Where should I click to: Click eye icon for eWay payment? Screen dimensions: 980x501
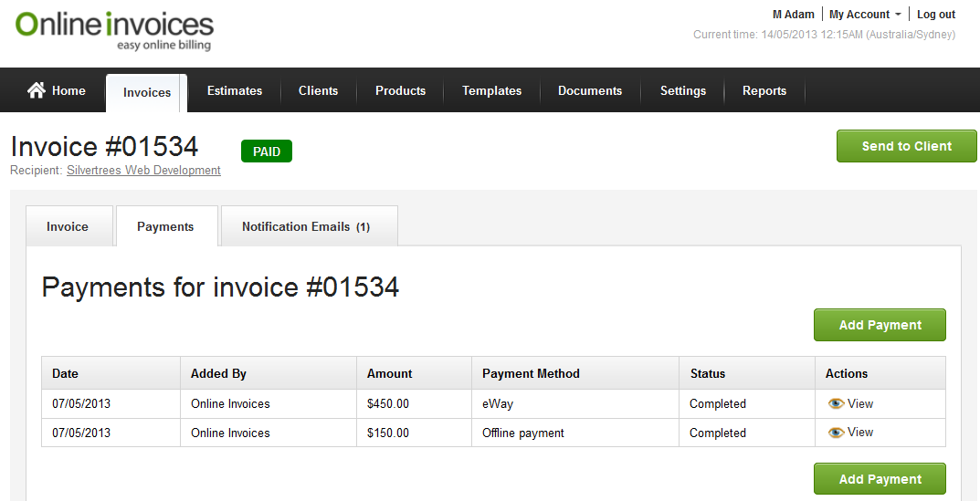click(x=836, y=403)
